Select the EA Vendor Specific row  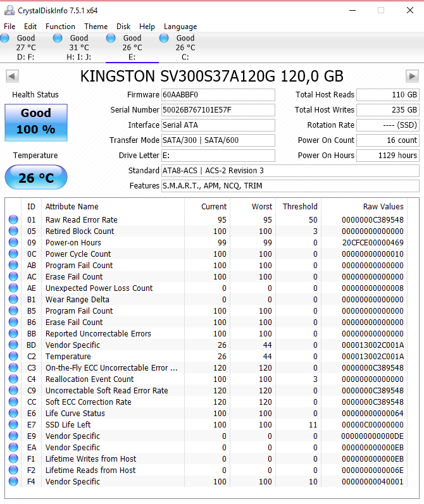tap(206, 448)
